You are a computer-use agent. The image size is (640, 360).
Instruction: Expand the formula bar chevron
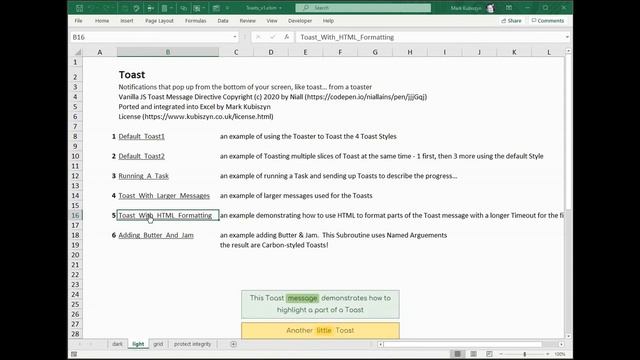567,37
